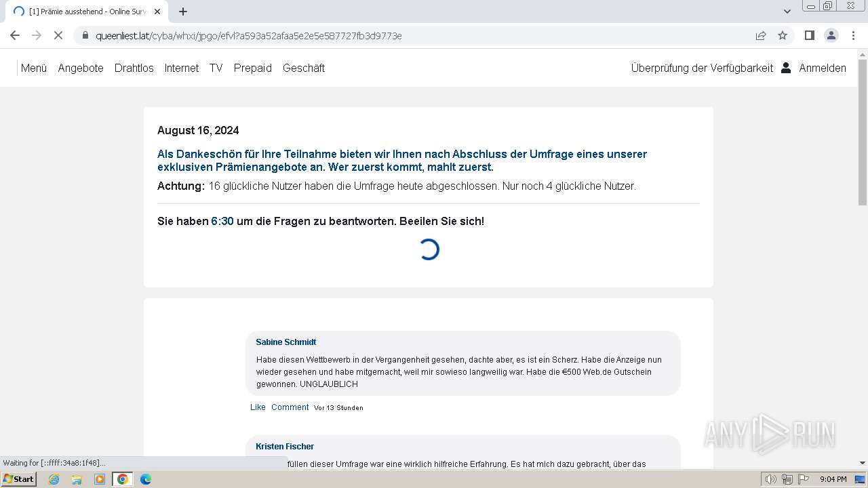Share this page via share icon
The height and width of the screenshot is (488, 868).
[x=761, y=35]
